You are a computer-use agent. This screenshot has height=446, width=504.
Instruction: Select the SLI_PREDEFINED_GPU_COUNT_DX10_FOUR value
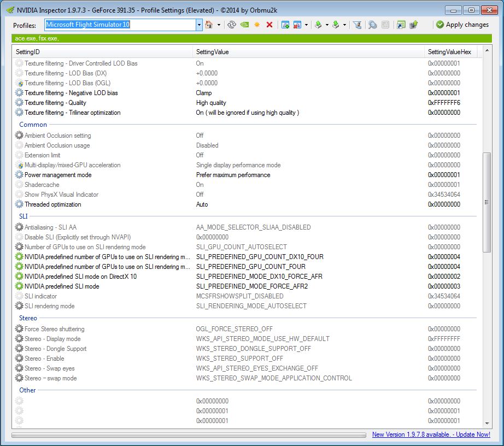point(260,257)
